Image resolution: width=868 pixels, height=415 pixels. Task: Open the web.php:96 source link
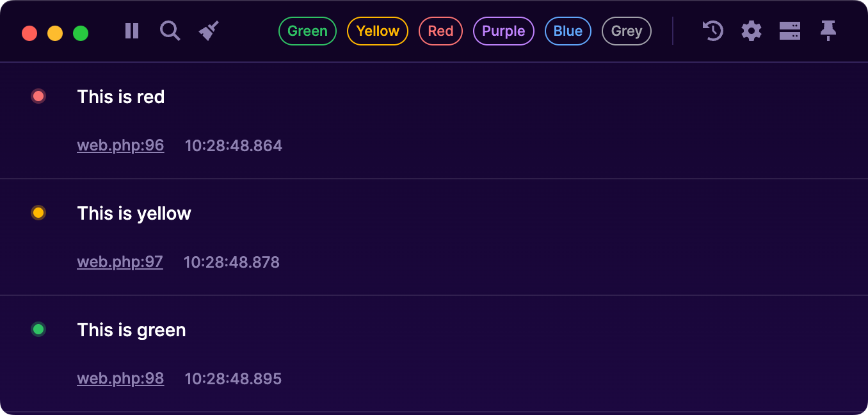coord(120,146)
